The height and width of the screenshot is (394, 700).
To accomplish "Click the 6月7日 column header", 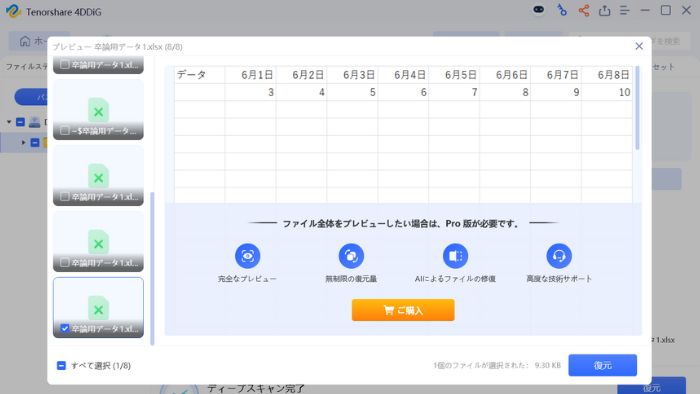I will point(556,75).
